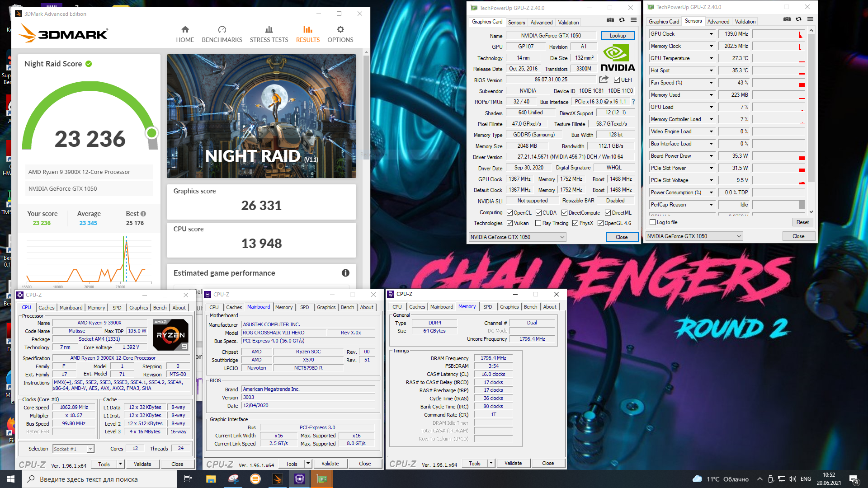The height and width of the screenshot is (488, 868).
Task: Open Task View on the taskbar
Action: [188, 479]
